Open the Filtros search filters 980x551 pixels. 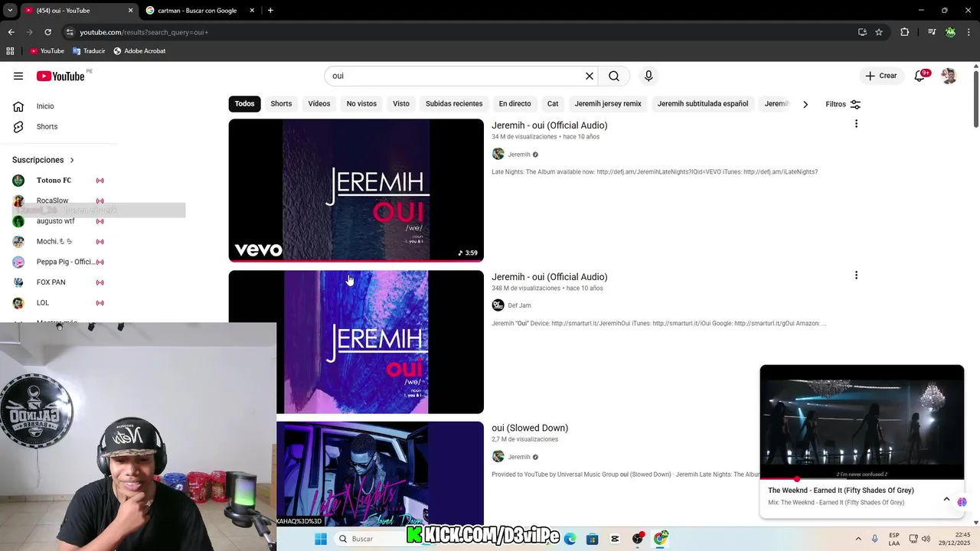pyautogui.click(x=843, y=104)
